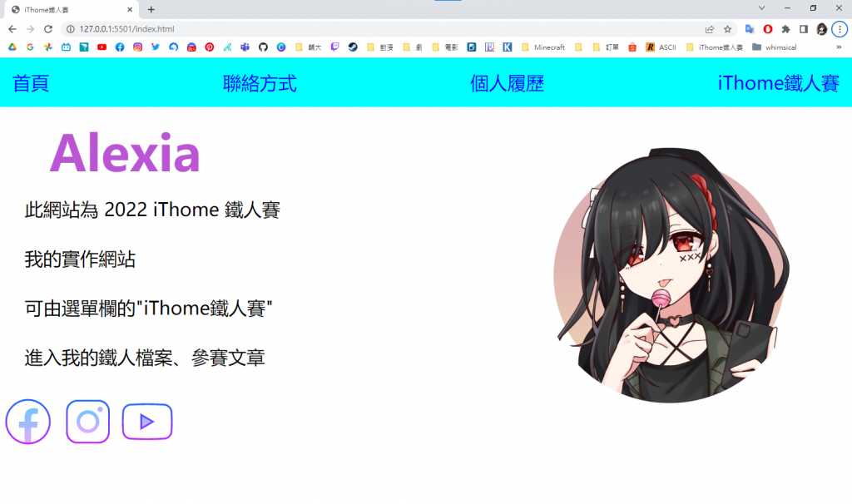Viewport: 852px width, 504px height.
Task: Open the 個人履歷 navigation link
Action: [x=507, y=83]
